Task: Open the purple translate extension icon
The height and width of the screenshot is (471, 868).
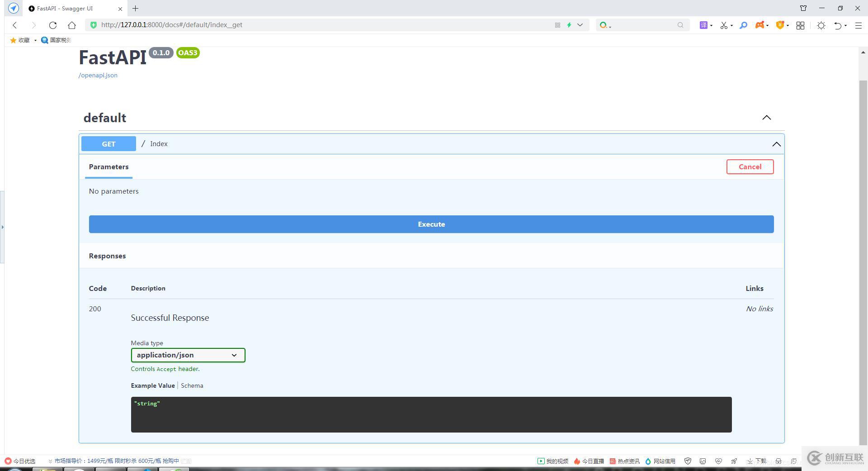Action: coord(703,25)
